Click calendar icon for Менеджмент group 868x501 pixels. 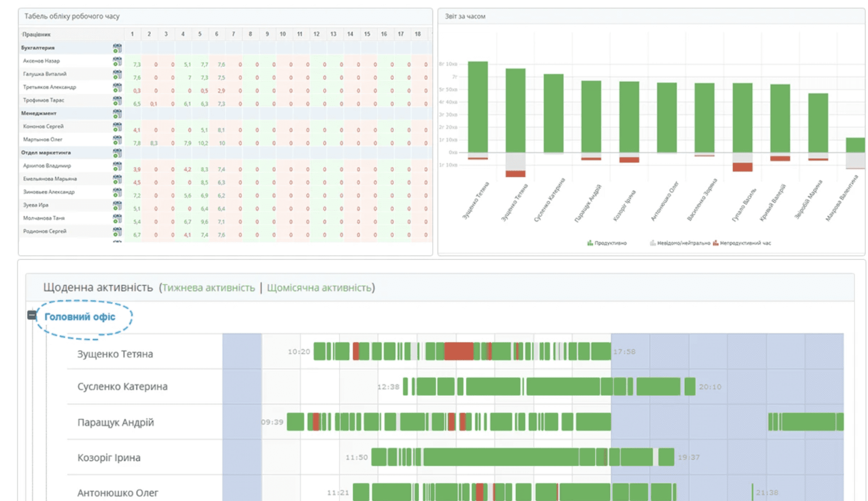point(117,114)
